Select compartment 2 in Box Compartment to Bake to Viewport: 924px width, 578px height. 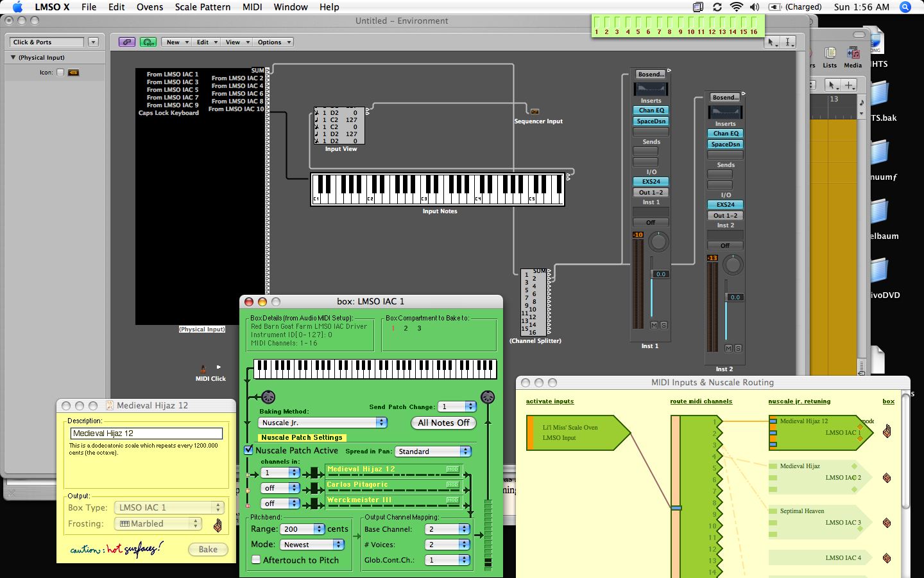tap(406, 328)
